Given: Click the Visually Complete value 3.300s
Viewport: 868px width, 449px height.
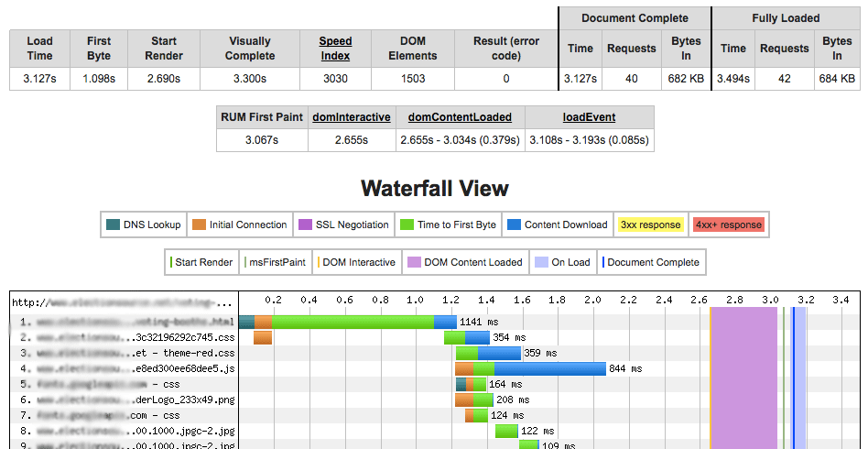Looking at the screenshot, I should 250,79.
